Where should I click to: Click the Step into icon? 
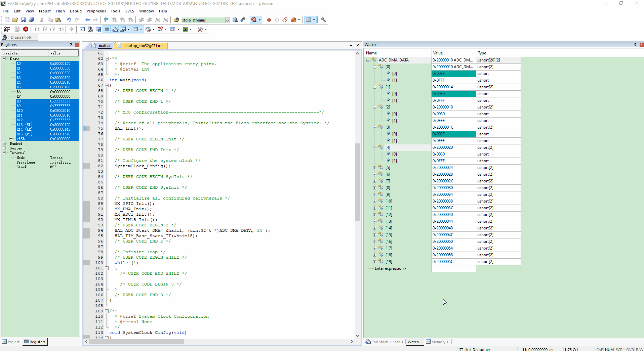37,29
